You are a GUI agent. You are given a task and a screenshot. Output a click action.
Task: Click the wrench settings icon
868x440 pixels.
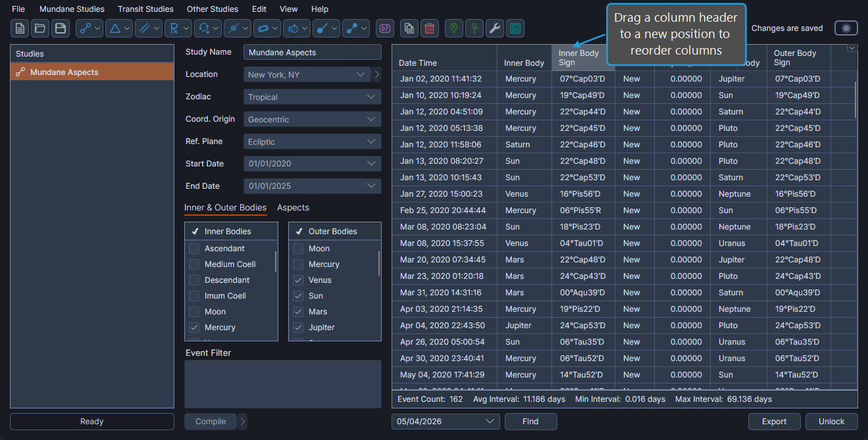[x=495, y=28]
